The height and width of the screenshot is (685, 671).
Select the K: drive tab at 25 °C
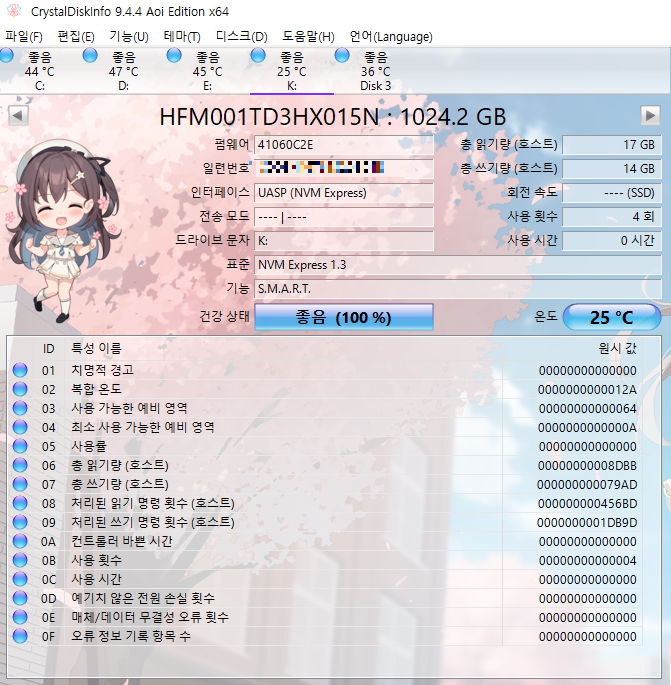292,71
